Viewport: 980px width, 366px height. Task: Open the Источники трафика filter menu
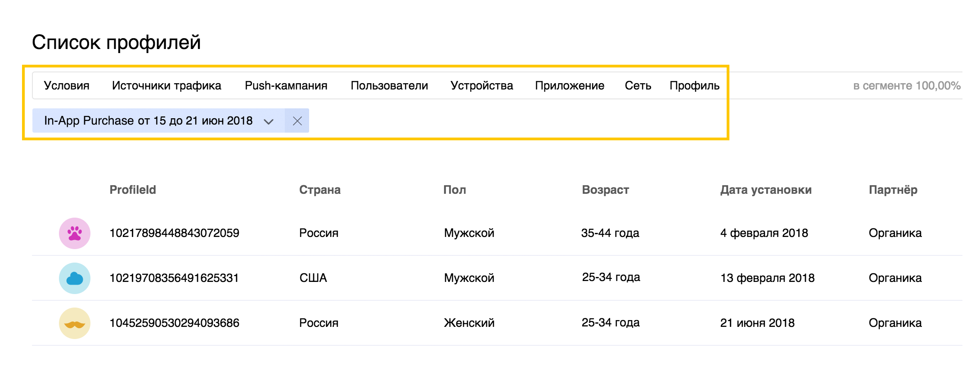pos(166,86)
